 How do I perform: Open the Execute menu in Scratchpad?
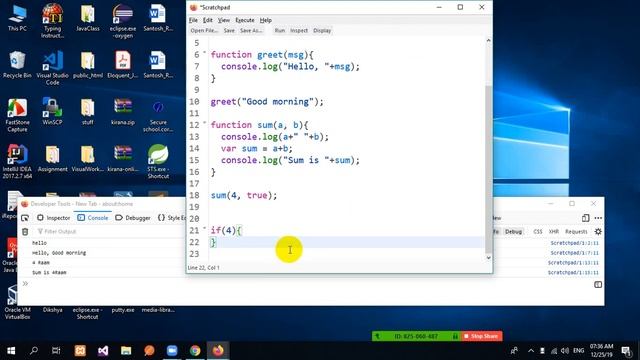click(x=244, y=20)
